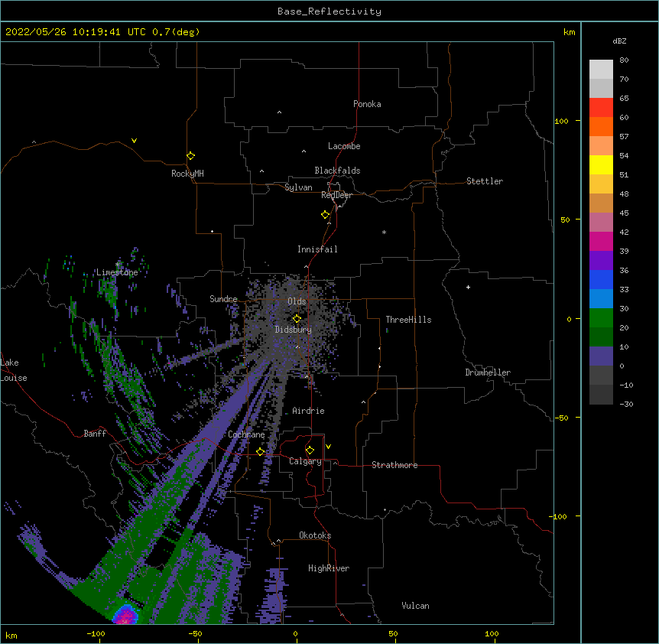Click the Ponoka city label
Viewport: 659px width, 644px height.
(367, 104)
